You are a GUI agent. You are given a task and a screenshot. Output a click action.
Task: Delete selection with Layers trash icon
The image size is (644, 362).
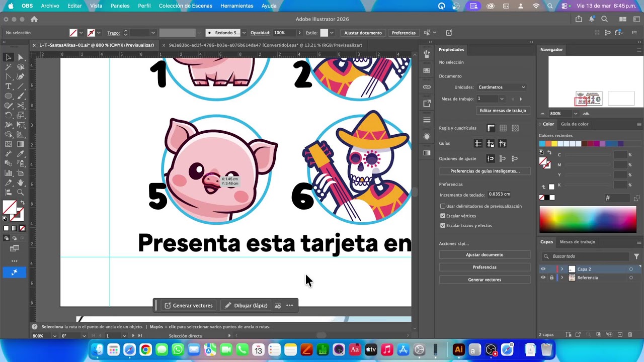(629, 335)
